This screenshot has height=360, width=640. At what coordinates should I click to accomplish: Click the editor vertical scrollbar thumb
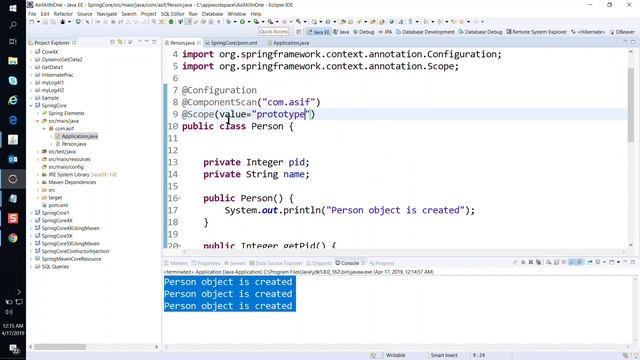pos(631,105)
